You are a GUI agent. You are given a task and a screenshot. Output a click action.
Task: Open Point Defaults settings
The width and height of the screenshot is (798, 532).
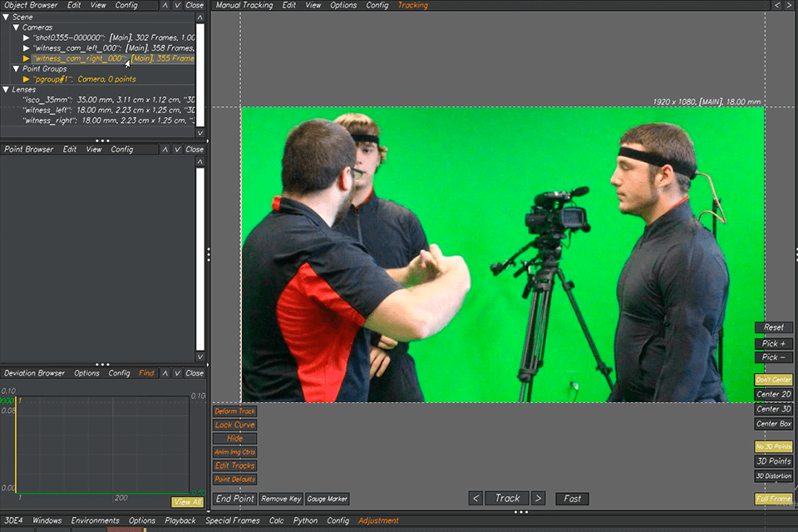click(234, 479)
